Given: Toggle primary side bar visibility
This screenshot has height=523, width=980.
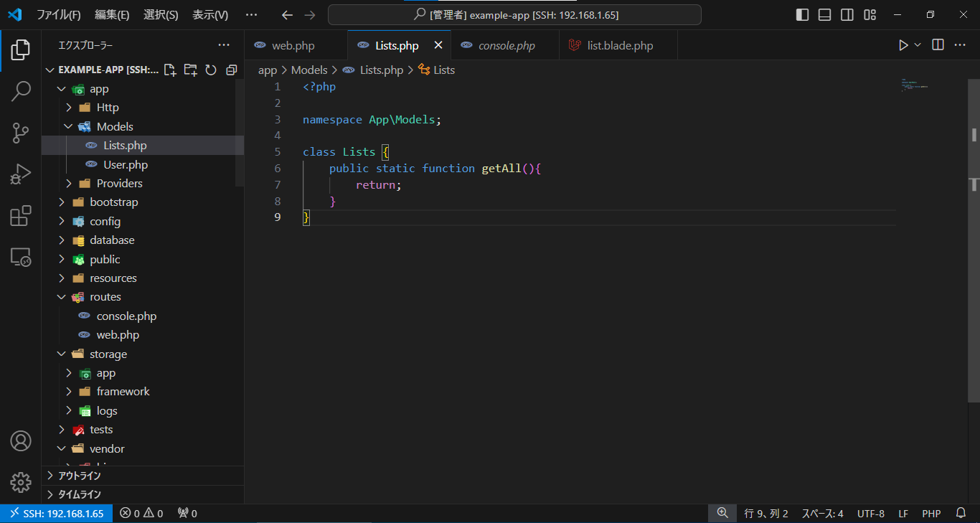Looking at the screenshot, I should click(x=803, y=14).
